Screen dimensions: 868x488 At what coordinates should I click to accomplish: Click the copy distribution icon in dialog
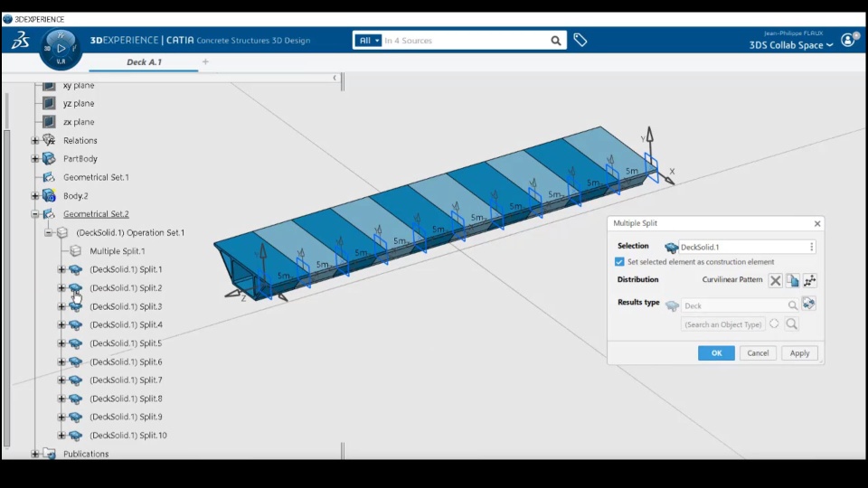click(793, 280)
